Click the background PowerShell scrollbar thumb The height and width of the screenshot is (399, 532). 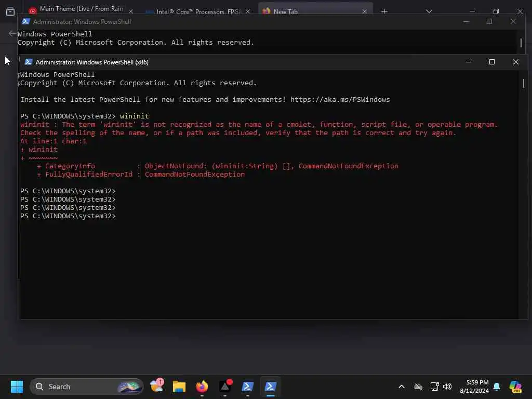521,43
